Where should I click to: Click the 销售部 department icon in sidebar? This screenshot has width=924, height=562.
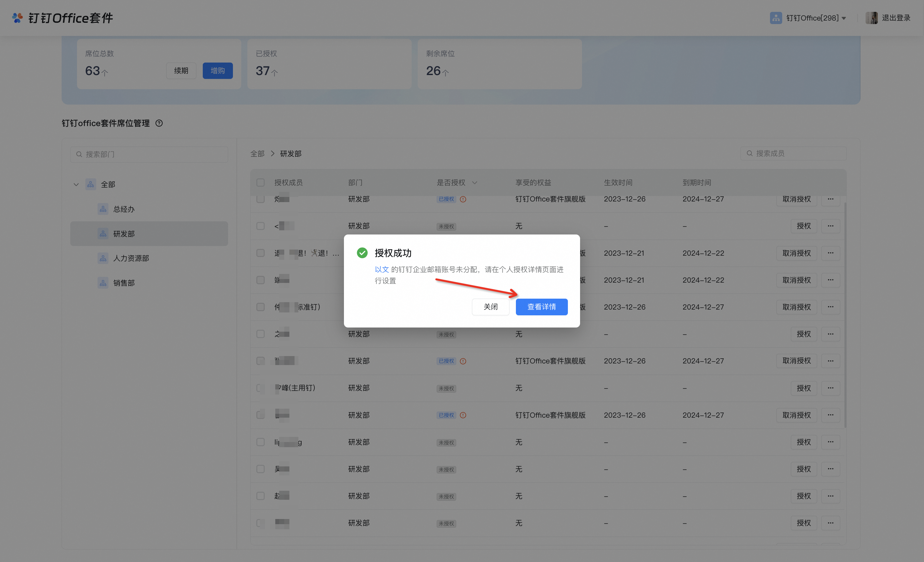[x=103, y=283]
